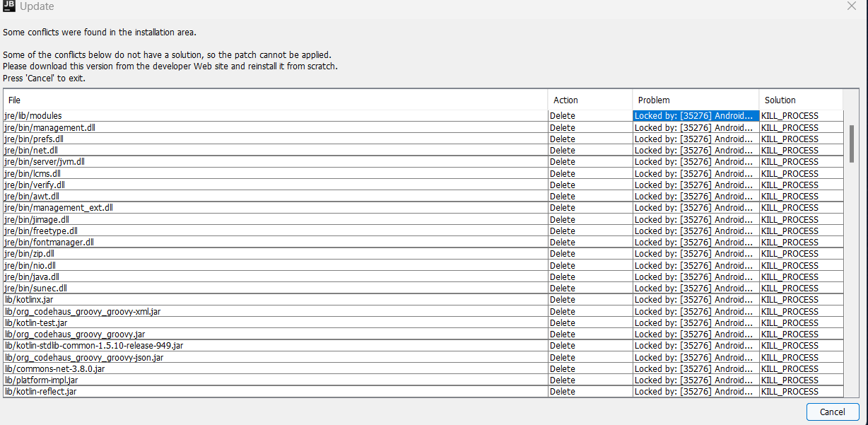Select the jre/lib/modules file row
868x425 pixels.
pyautogui.click(x=423, y=116)
